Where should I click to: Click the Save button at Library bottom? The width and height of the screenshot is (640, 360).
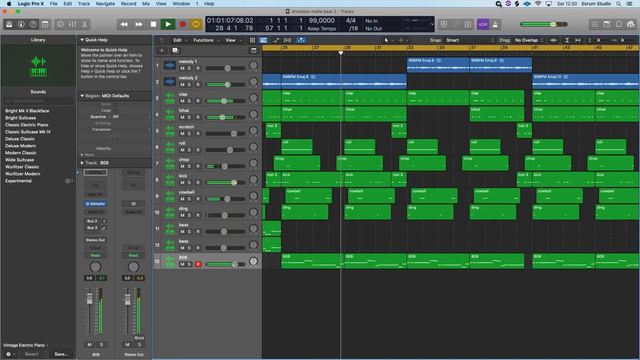click(x=61, y=354)
